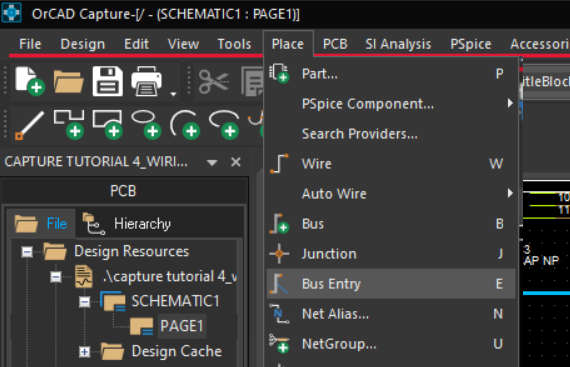Choose Wire from the Place menu
The width and height of the screenshot is (570, 367).
[x=391, y=164]
